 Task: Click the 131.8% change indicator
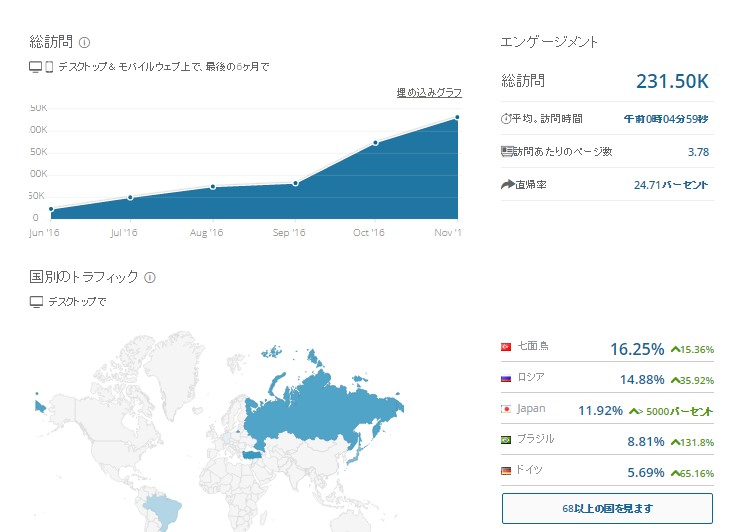[692, 443]
